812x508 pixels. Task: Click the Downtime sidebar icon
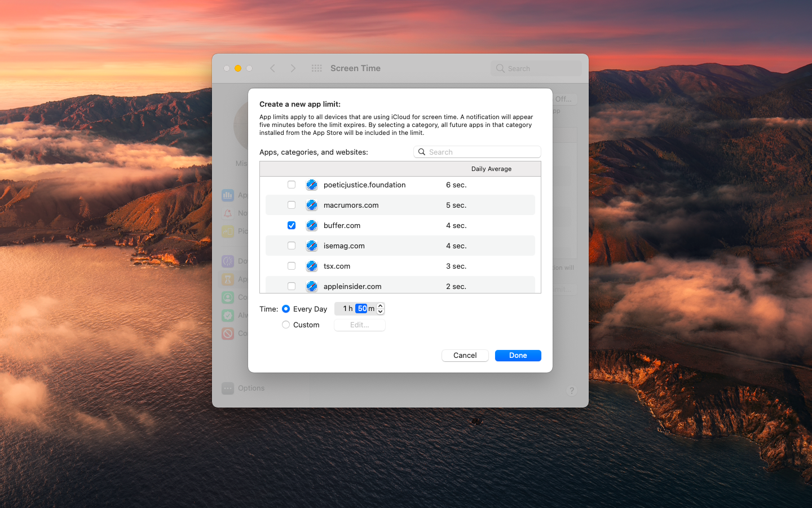coord(228,261)
